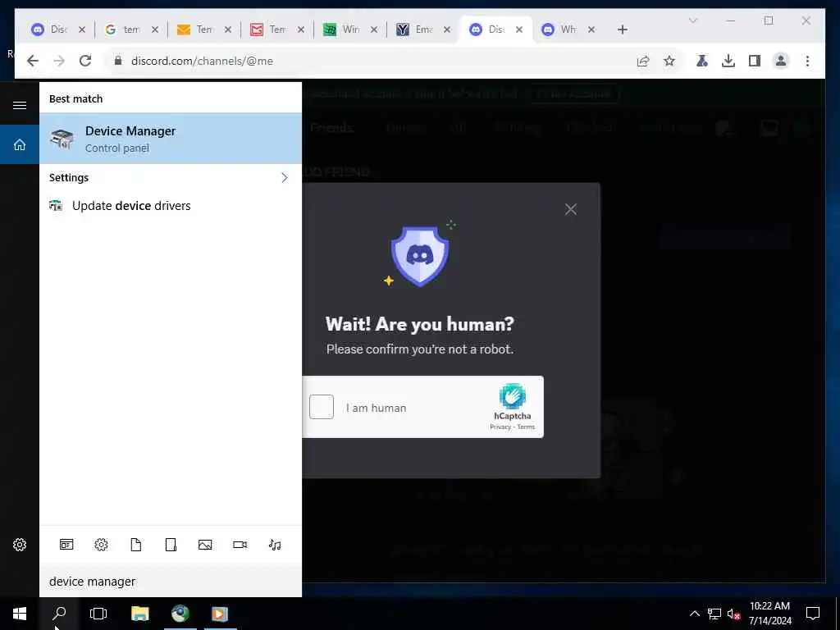Switch to the Google search tab
840x630 pixels.
(130, 30)
